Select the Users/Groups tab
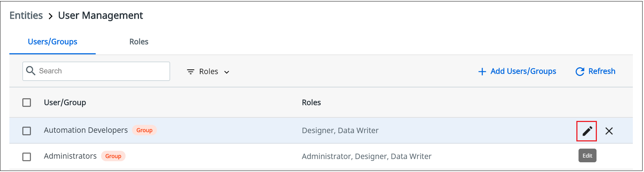This screenshot has height=172, width=644. pyautogui.click(x=53, y=42)
